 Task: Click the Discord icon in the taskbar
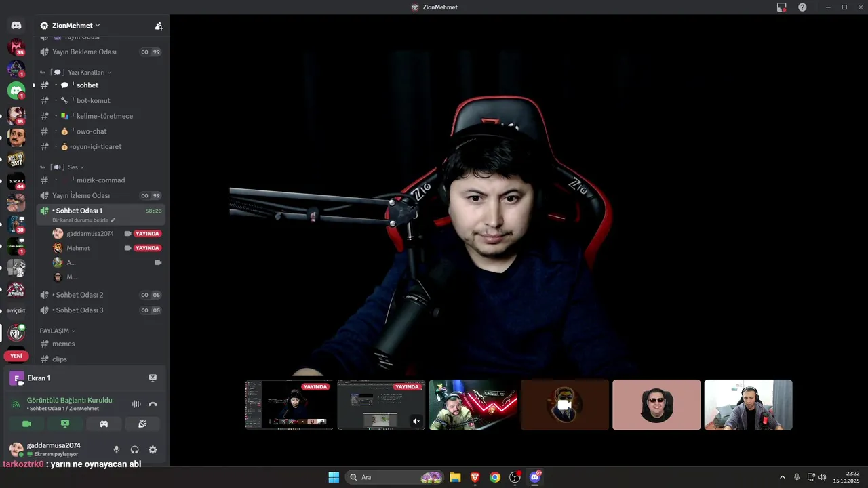click(535, 477)
